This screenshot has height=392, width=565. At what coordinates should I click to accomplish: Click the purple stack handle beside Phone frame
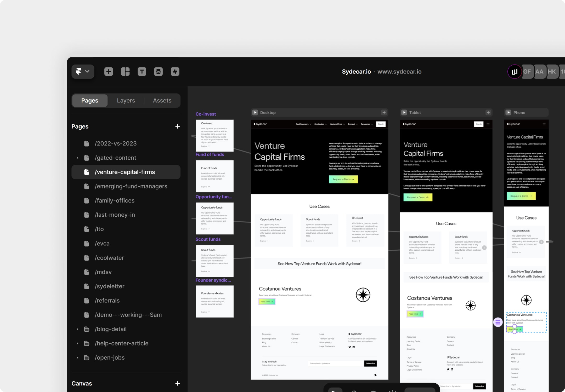click(x=498, y=322)
